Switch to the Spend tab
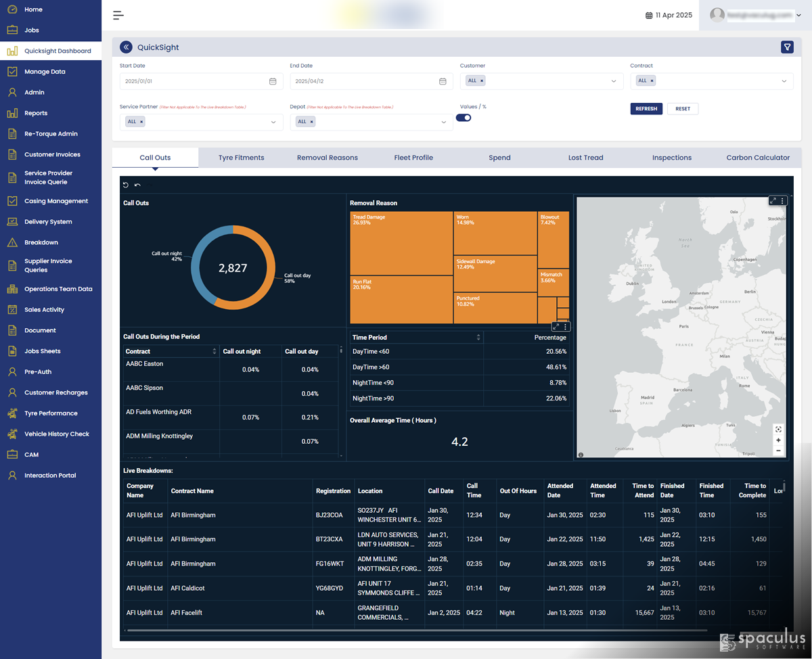Viewport: 812px width, 659px height. [x=499, y=158]
